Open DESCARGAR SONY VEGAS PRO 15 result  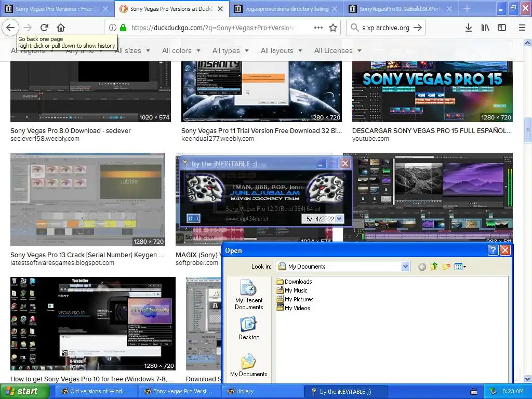coord(432,130)
